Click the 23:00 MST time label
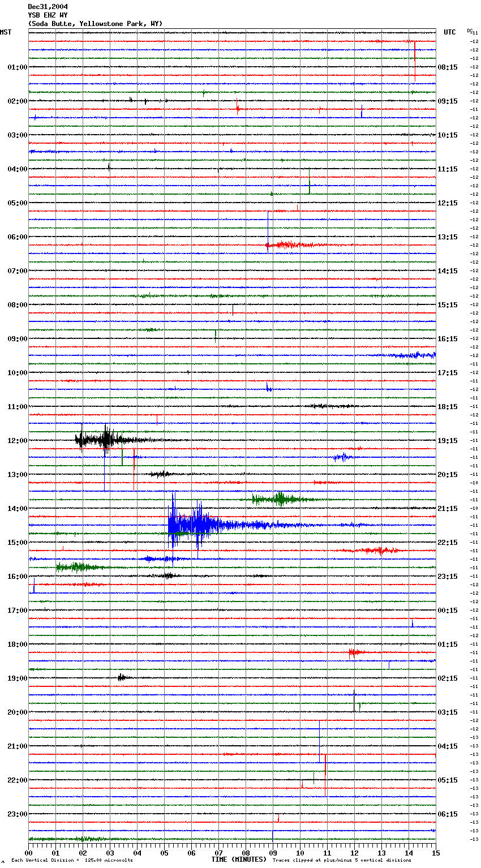The width and height of the screenshot is (481, 868). tap(17, 814)
